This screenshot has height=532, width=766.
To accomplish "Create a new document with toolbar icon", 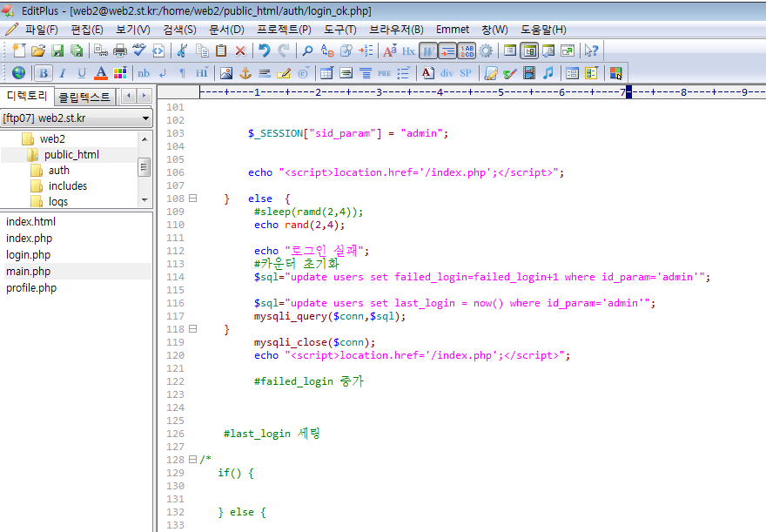I will point(18,51).
